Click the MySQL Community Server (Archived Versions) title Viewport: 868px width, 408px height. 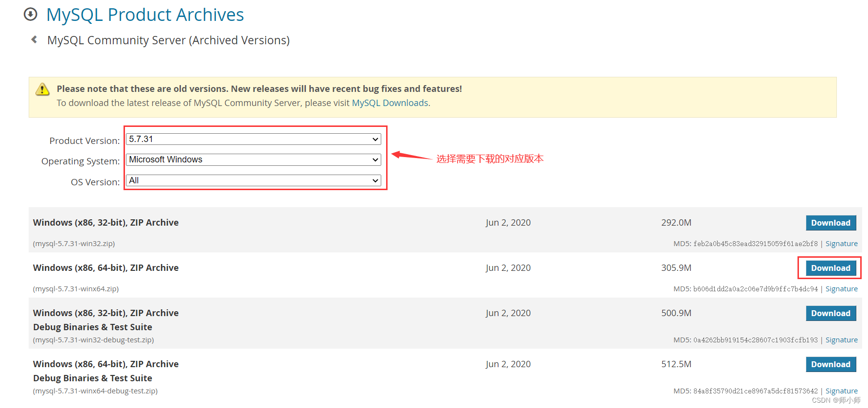(x=168, y=40)
